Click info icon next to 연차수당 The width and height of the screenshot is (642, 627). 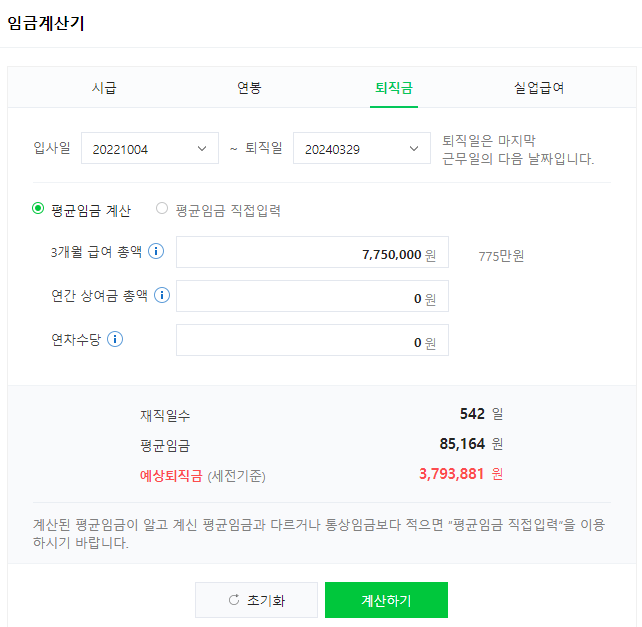[115, 339]
